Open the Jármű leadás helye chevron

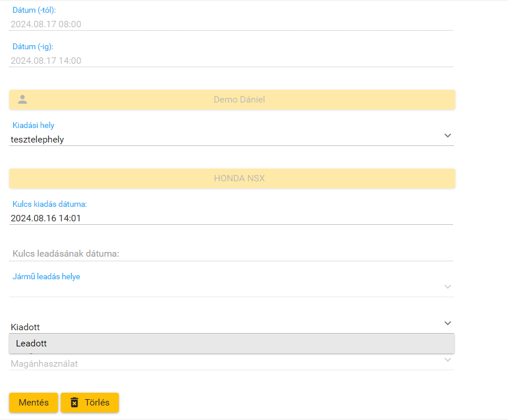(x=447, y=287)
